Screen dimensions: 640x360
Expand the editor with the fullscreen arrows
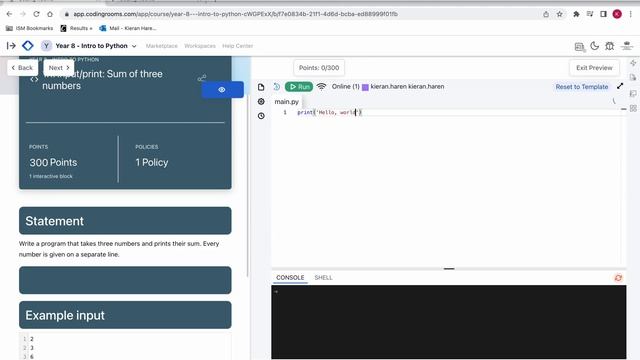point(620,86)
